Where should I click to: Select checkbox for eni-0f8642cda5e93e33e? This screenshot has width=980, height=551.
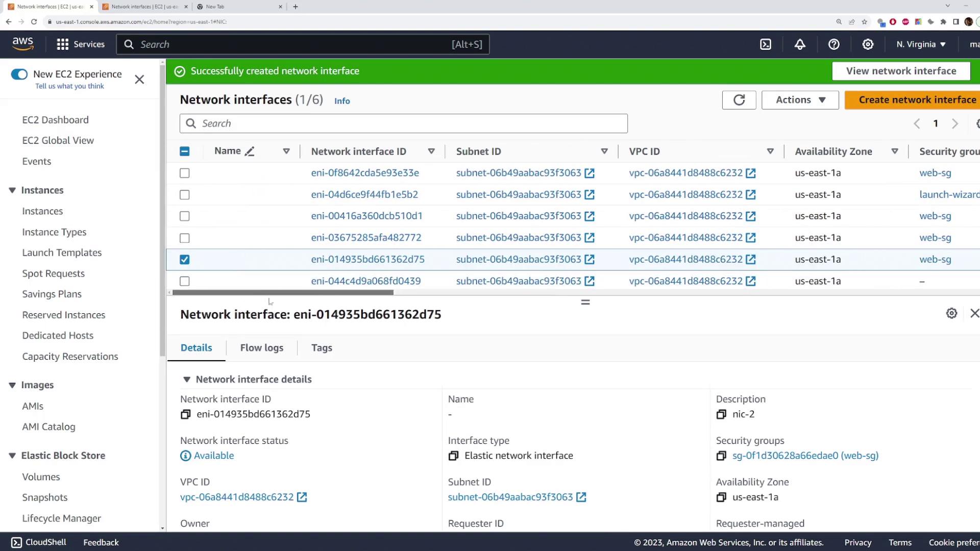tap(185, 173)
